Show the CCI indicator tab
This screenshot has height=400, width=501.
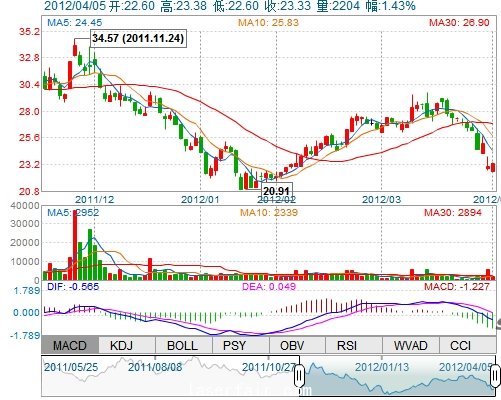pyautogui.click(x=460, y=345)
